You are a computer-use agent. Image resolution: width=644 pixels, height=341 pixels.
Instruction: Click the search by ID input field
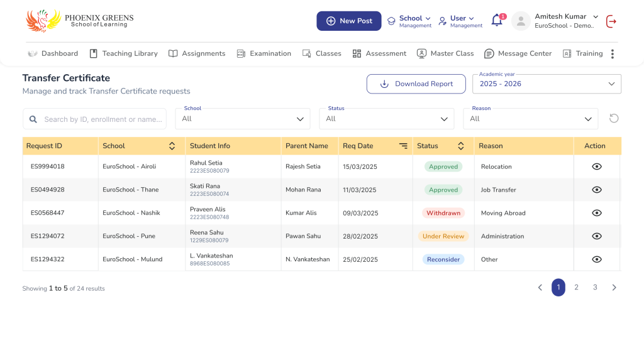[x=101, y=119]
